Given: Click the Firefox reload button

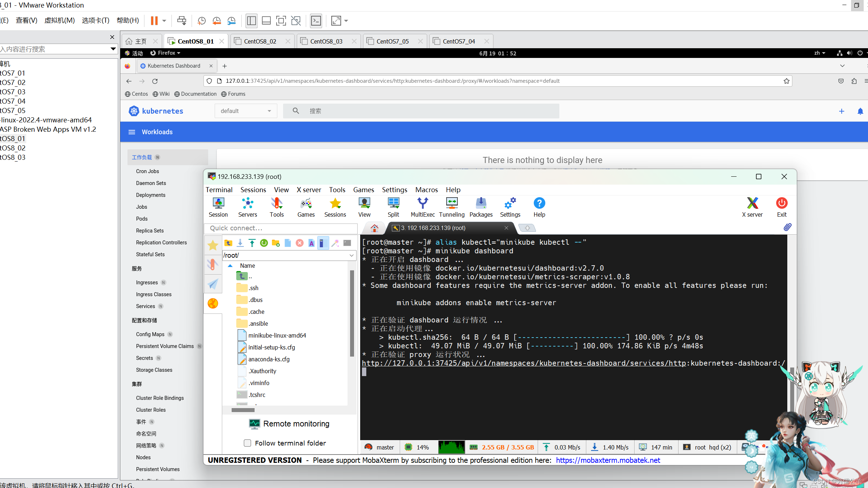Looking at the screenshot, I should click(x=155, y=81).
